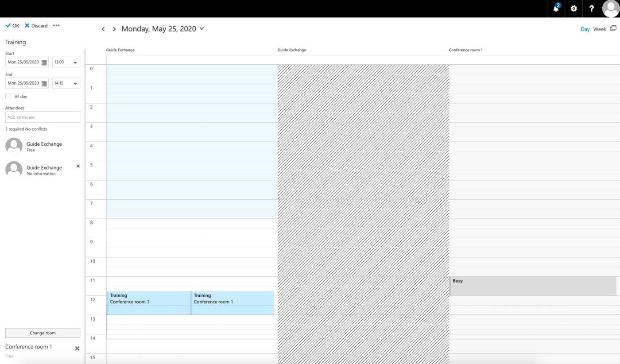Enable the All day checkbox

point(8,97)
